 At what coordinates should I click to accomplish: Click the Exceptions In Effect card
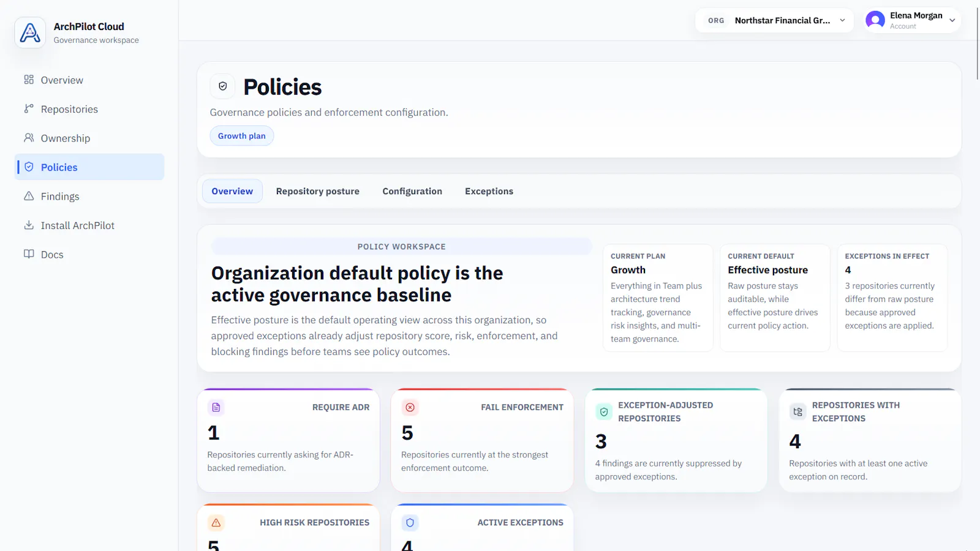(x=892, y=298)
